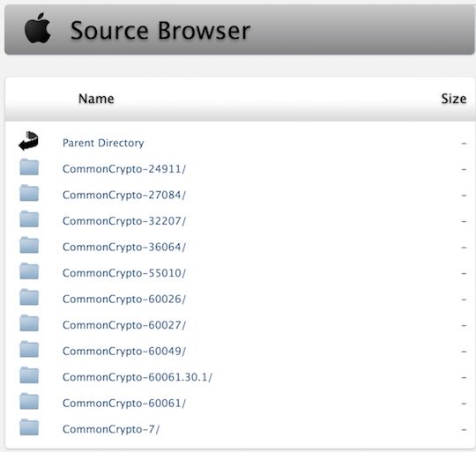Screen dimensions: 476x452
Task: Click folder icon for CommonCrypto-7
Action: click(x=29, y=427)
